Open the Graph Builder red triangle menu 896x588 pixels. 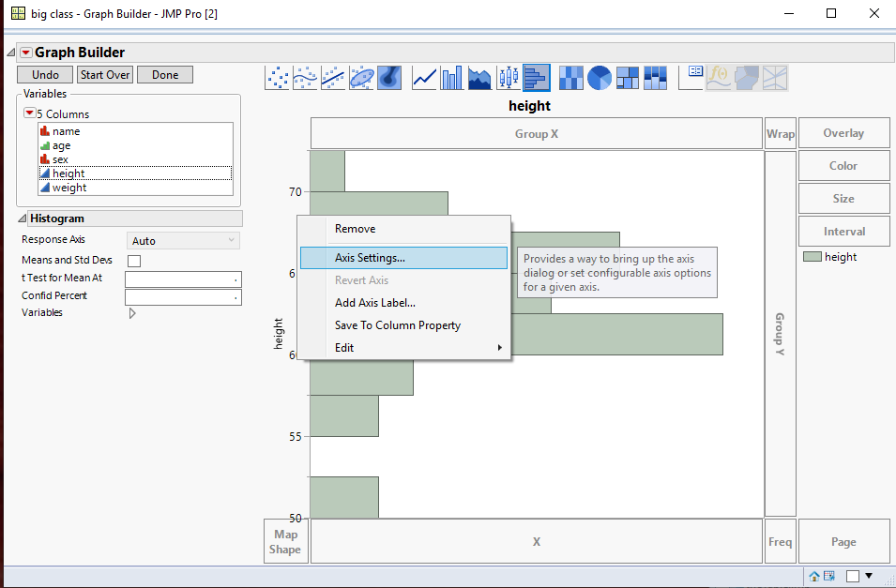(26, 53)
